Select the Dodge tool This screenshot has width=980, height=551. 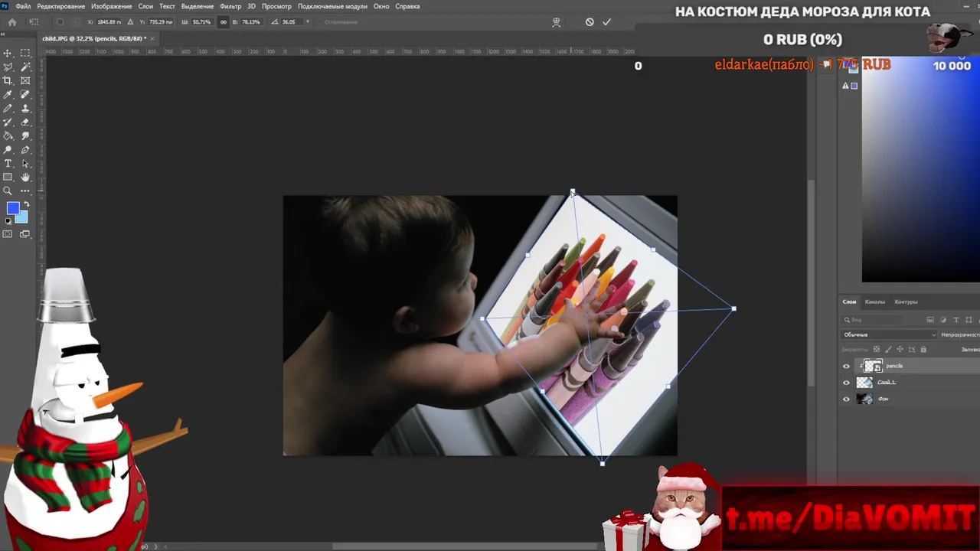[8, 149]
